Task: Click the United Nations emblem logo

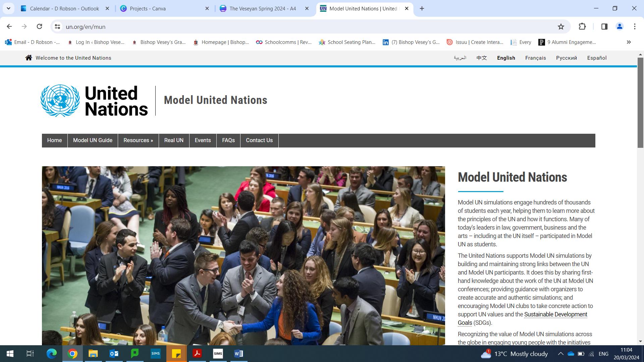Action: 60,101
